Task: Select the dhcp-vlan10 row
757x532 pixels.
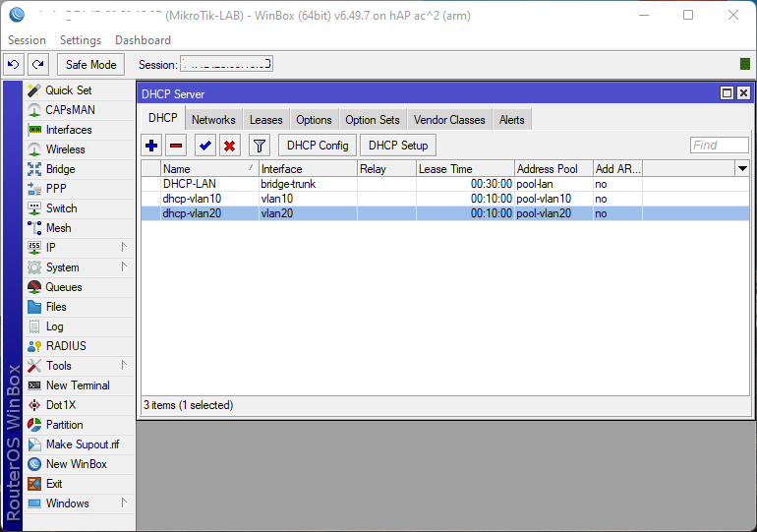Action: click(x=444, y=199)
